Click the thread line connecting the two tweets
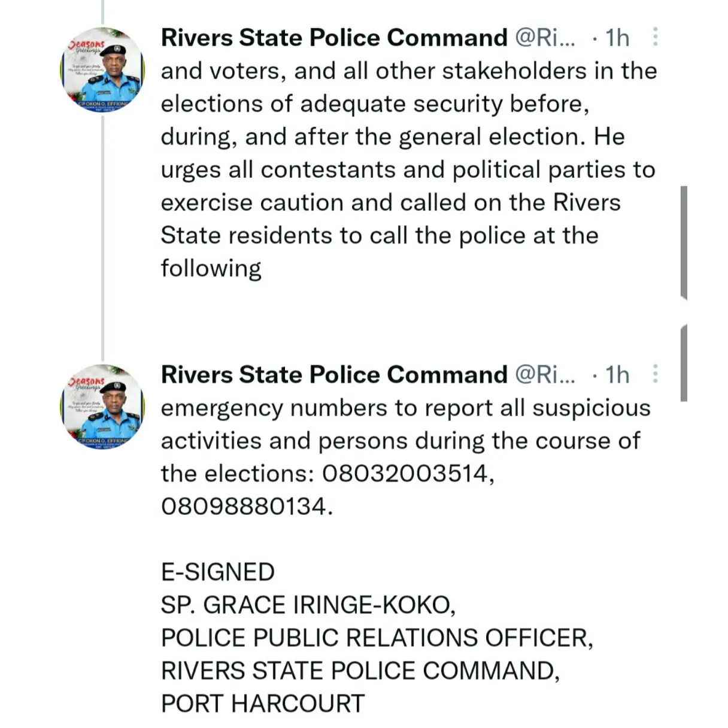The width and height of the screenshot is (728, 728). tap(102, 239)
